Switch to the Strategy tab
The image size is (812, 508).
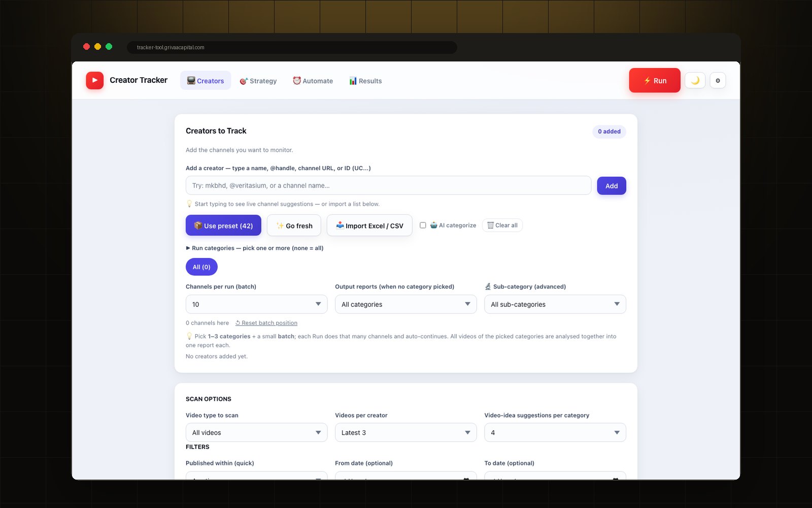click(258, 81)
